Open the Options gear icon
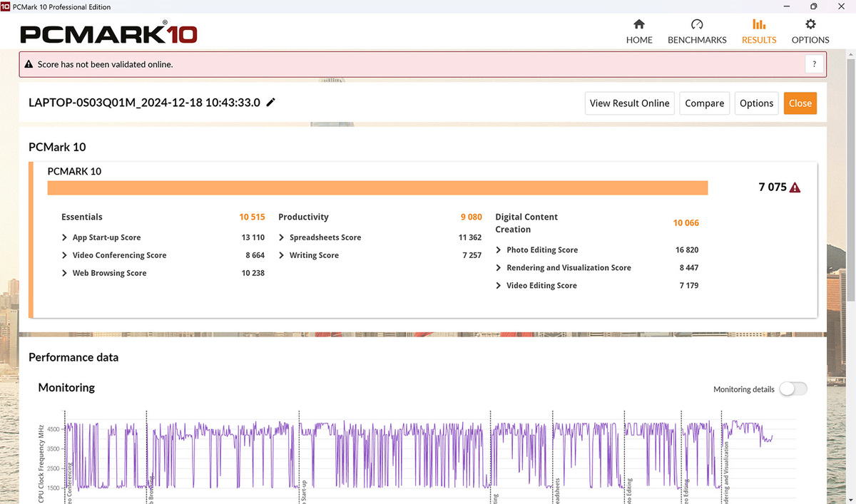Viewport: 856px width, 504px height. [810, 24]
